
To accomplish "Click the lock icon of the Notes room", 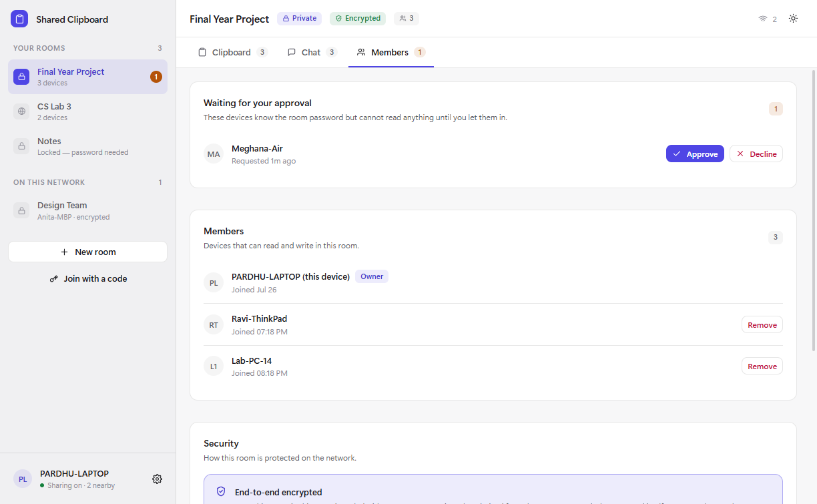I will click(x=21, y=146).
